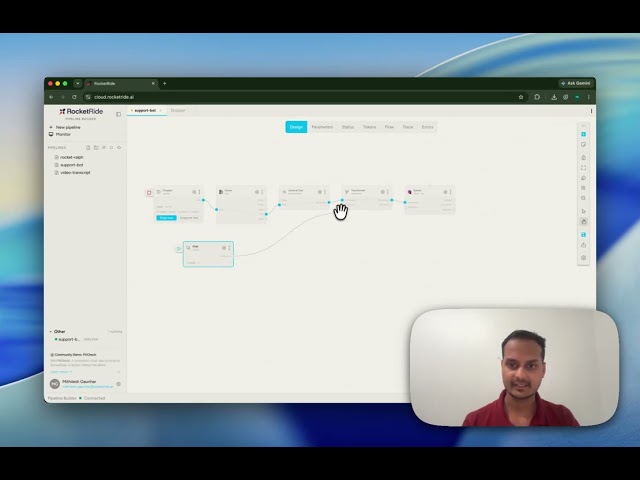Click the Mithilesh Gaurihar user profile
The image size is (640, 480).
[x=82, y=384]
